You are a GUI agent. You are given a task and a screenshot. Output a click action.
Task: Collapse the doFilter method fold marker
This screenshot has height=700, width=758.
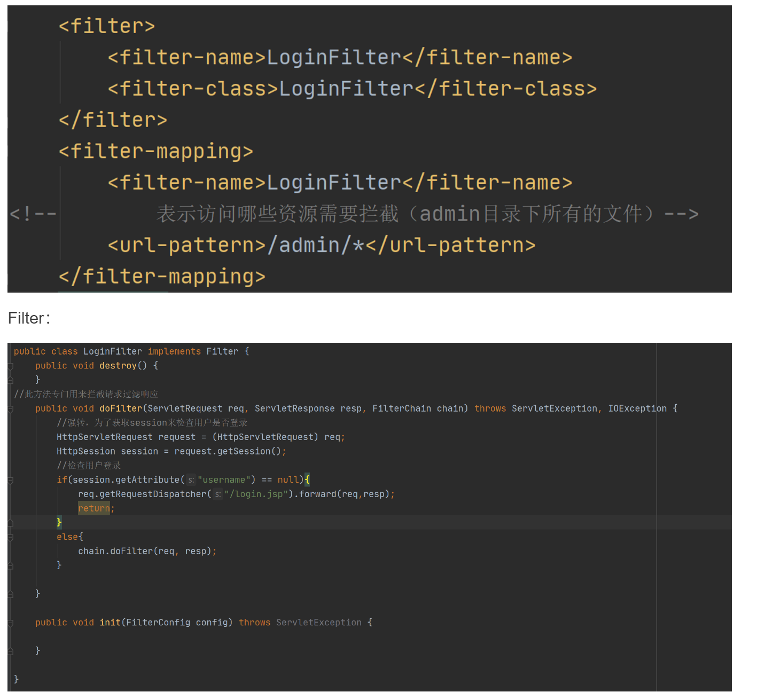pyautogui.click(x=10, y=409)
